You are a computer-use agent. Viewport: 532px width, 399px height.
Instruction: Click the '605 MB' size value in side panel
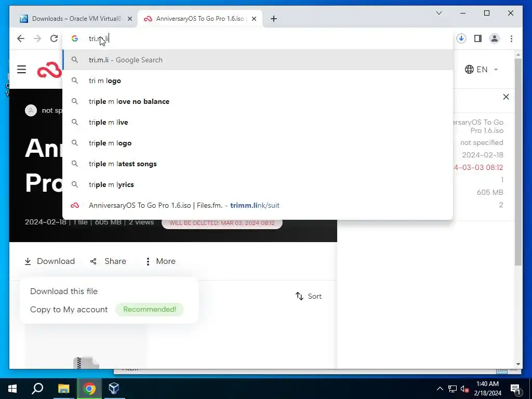(x=490, y=192)
